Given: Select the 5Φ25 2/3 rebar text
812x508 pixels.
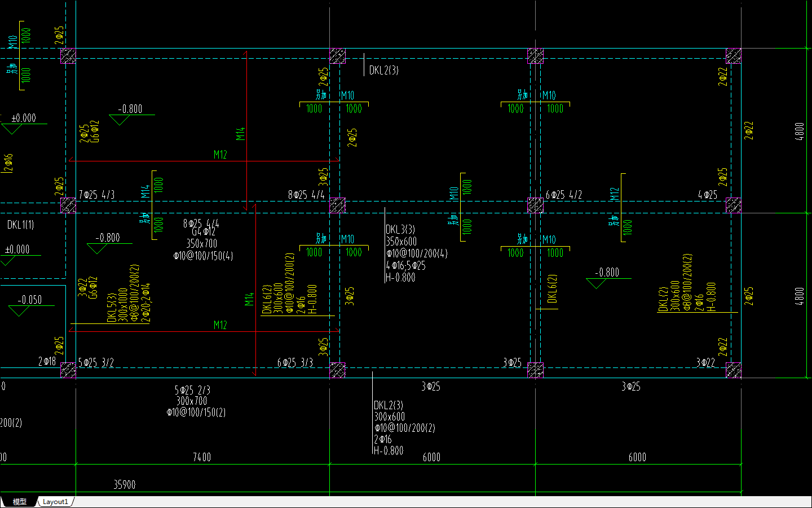Looking at the screenshot, I should [192, 390].
